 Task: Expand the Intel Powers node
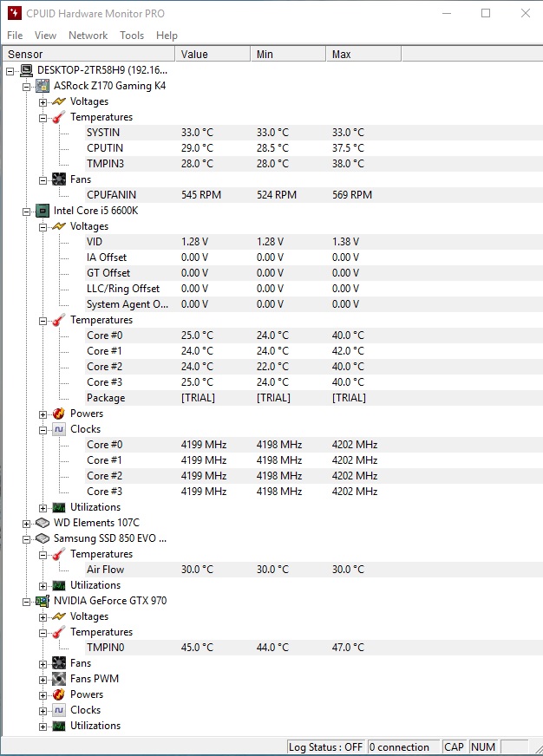(43, 414)
